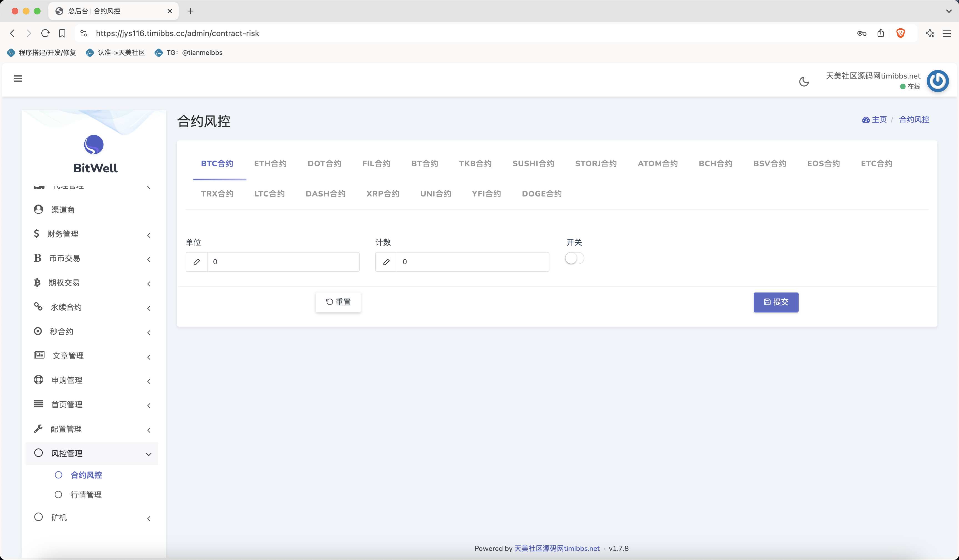Click the 重置 reset button
Viewport: 959px width, 560px height.
(338, 302)
